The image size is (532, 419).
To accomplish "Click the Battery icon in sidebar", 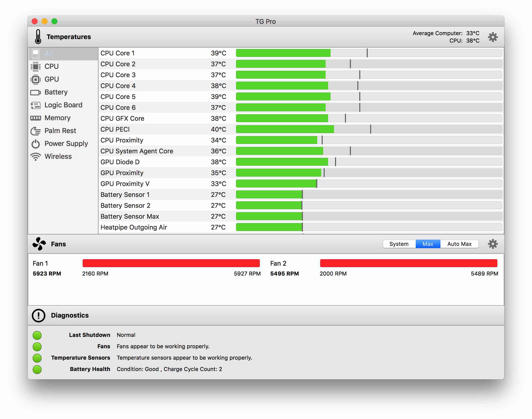I will point(36,93).
